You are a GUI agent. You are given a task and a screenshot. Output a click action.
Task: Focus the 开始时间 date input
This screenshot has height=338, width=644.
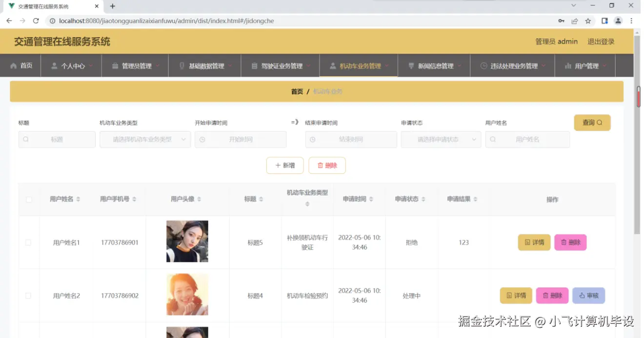point(241,139)
